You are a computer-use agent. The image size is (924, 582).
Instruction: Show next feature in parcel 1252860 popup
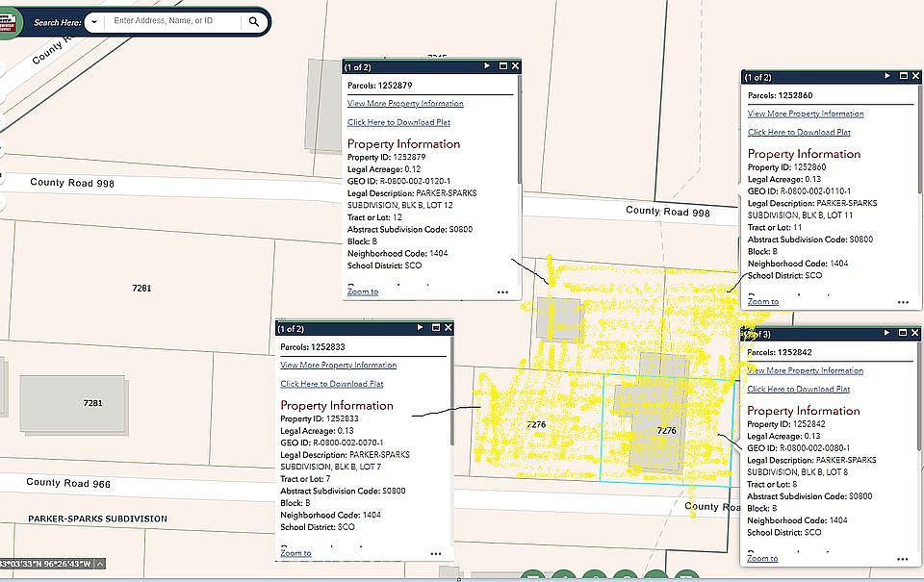pos(887,76)
